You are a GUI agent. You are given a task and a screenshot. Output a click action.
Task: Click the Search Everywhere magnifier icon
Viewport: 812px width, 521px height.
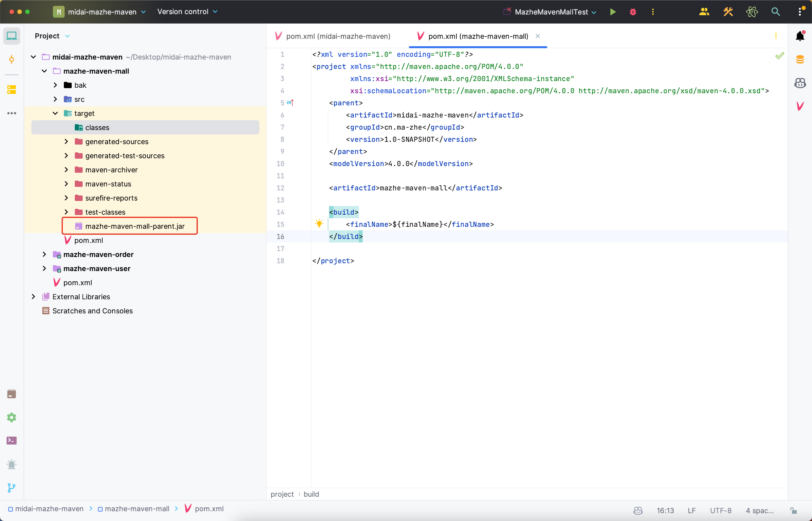776,12
